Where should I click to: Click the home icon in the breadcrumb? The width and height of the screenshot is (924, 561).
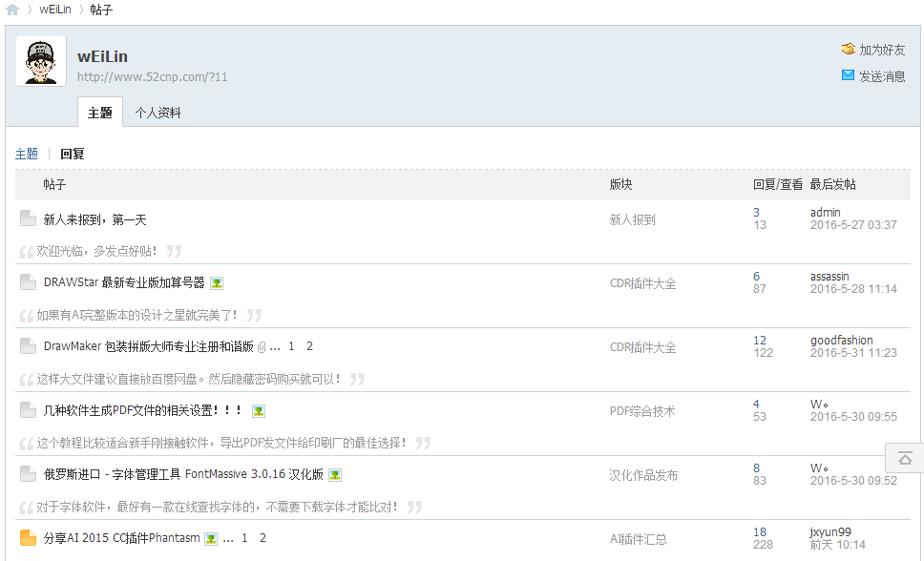[x=12, y=10]
